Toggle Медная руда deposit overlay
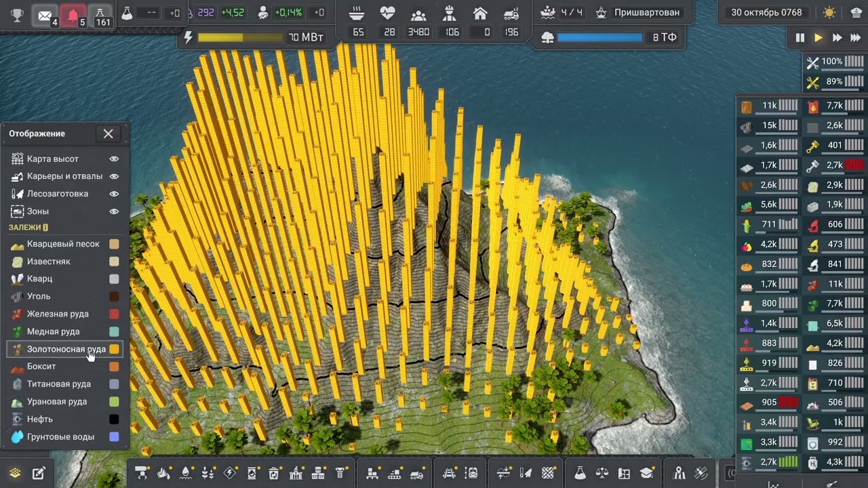Image resolution: width=868 pixels, height=488 pixels. [65, 331]
